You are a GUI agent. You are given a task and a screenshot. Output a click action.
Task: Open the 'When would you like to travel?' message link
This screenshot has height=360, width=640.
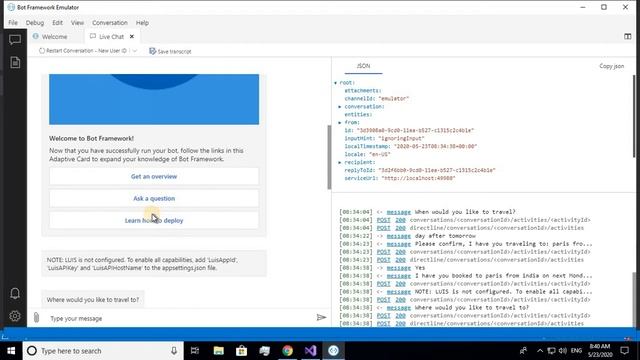(x=398, y=212)
